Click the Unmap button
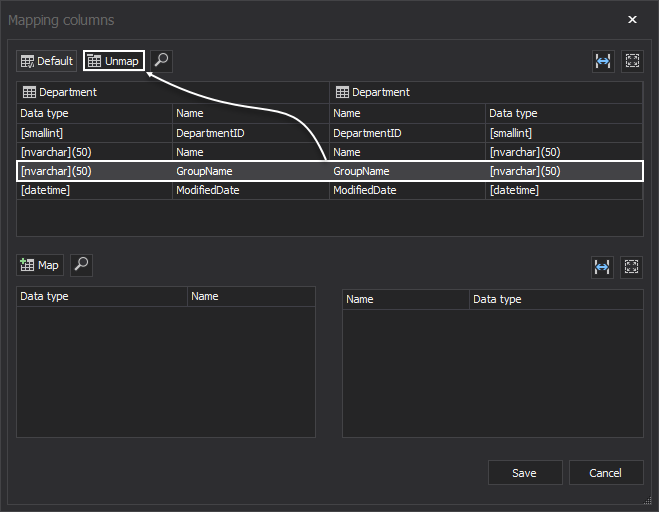This screenshot has height=512, width=659. [x=113, y=61]
